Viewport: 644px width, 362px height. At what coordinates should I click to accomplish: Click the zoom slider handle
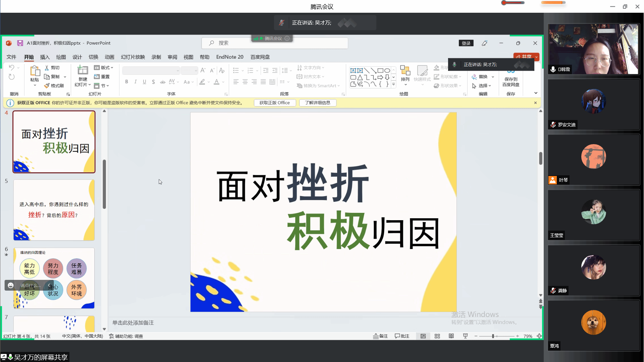493,336
